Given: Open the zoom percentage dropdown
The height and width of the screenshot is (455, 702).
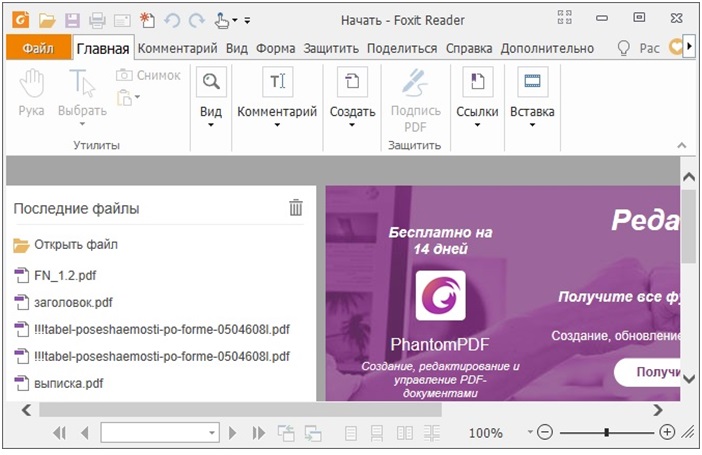Looking at the screenshot, I should coord(530,432).
